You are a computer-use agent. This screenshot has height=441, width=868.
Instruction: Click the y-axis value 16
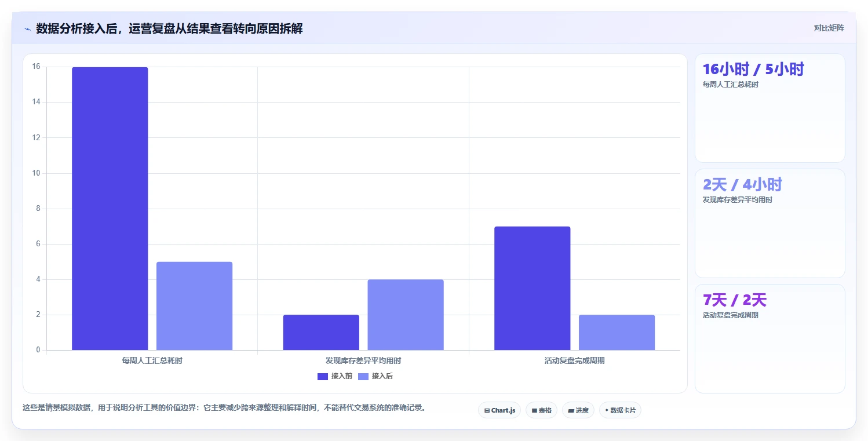pyautogui.click(x=36, y=67)
